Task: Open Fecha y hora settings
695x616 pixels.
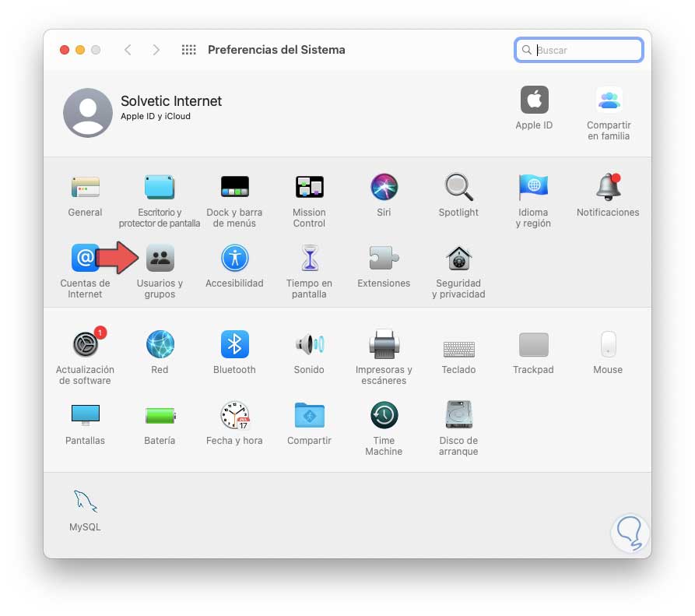Action: pyautogui.click(x=235, y=415)
